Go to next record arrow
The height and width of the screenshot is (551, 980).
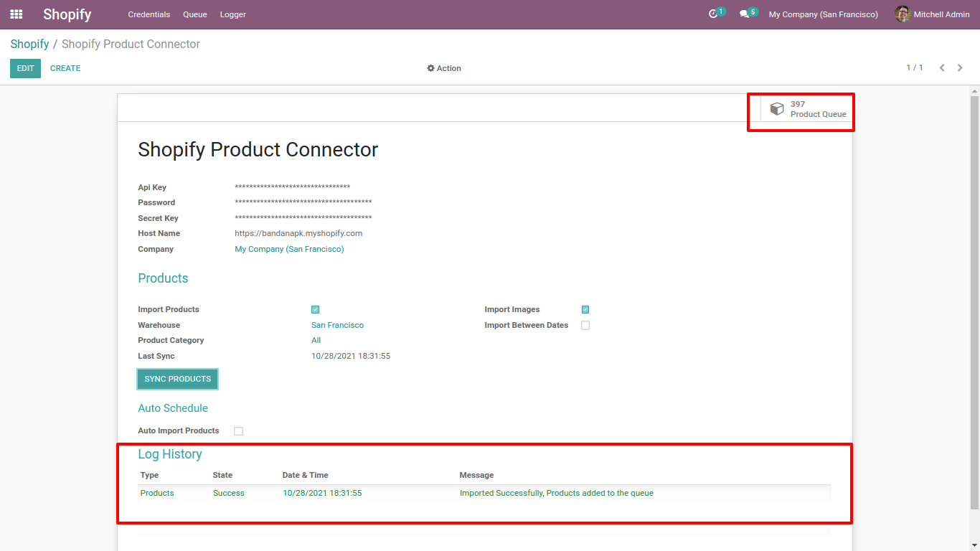pos(960,68)
